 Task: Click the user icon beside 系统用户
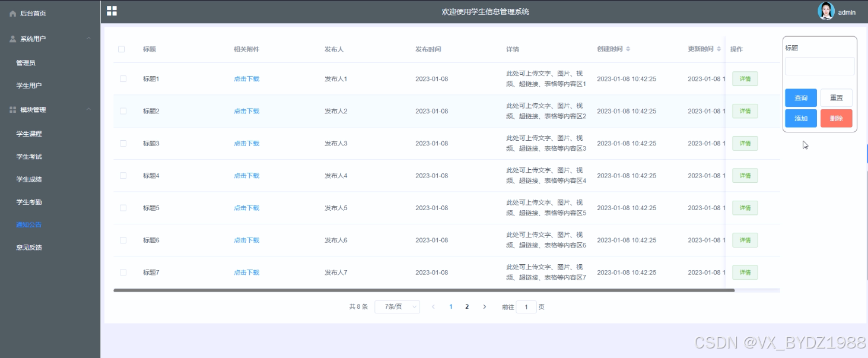[x=12, y=39]
